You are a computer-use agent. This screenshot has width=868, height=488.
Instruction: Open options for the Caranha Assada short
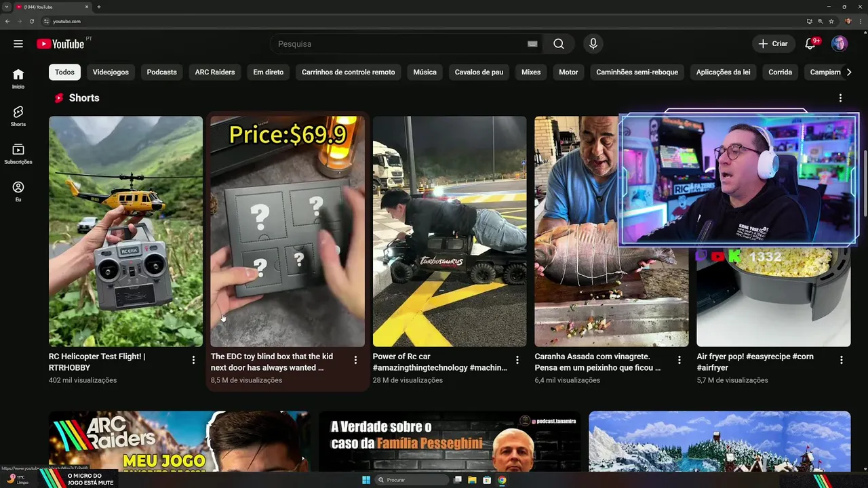(x=679, y=360)
